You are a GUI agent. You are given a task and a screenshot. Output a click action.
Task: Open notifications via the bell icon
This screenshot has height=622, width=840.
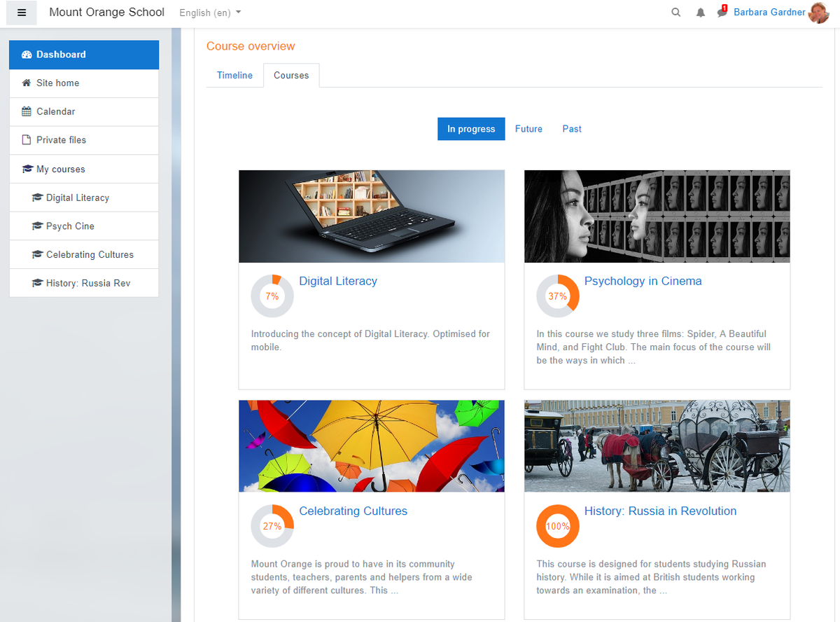[x=701, y=12]
